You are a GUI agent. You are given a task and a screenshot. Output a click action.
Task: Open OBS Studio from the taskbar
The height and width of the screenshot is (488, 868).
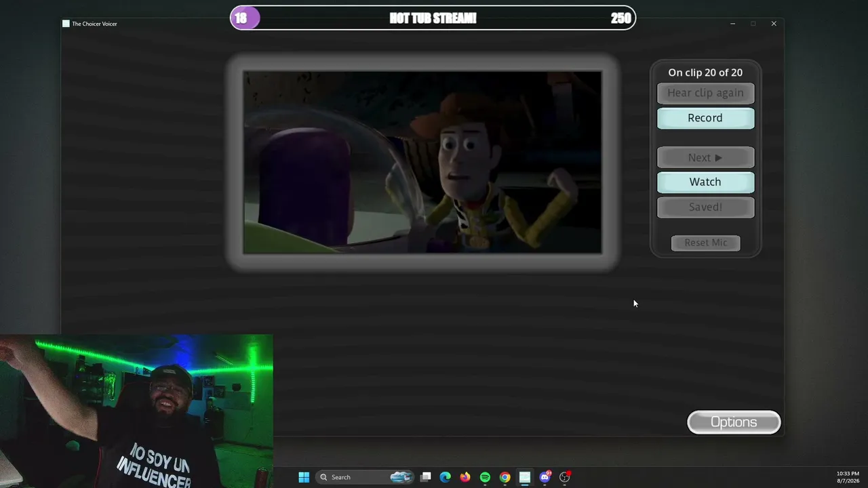click(x=564, y=477)
